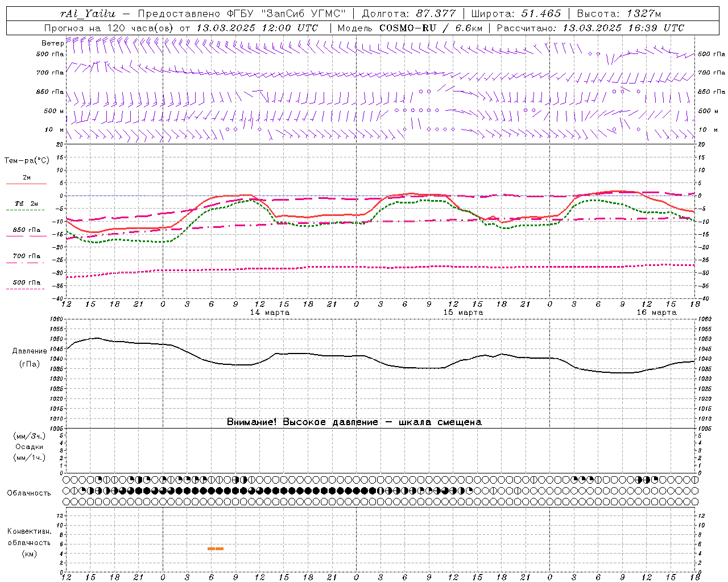Click the station name rAl_Yailu
Viewport: 728px width, 582px height.
(88, 14)
